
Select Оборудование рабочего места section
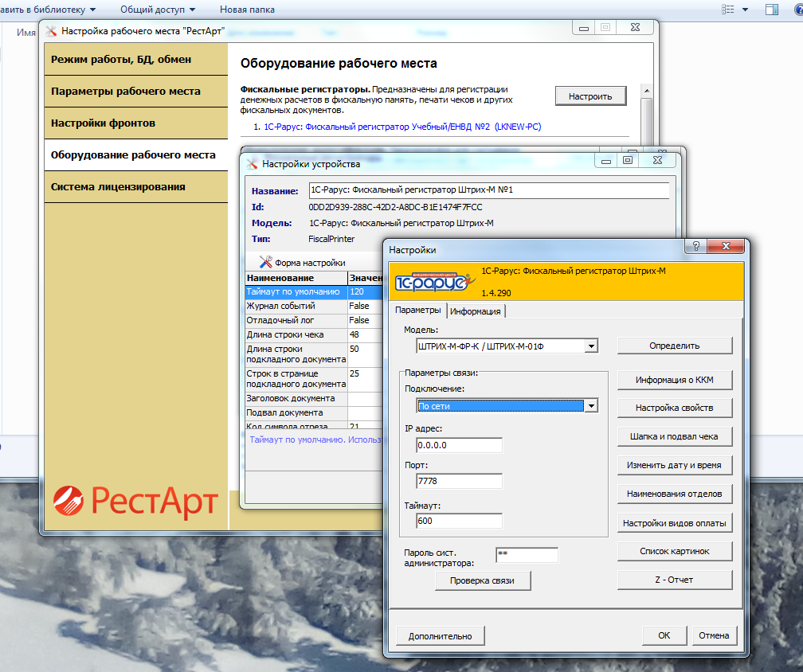coord(135,154)
